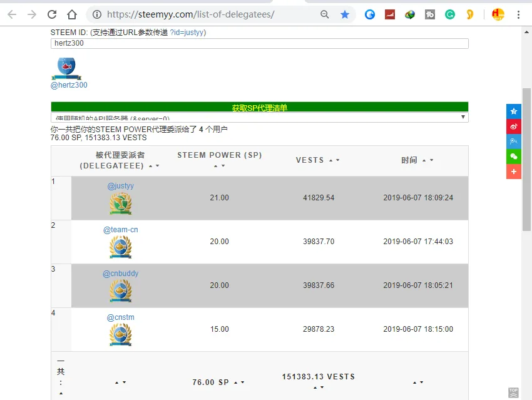Open the blue circular G extension icon

click(370, 14)
